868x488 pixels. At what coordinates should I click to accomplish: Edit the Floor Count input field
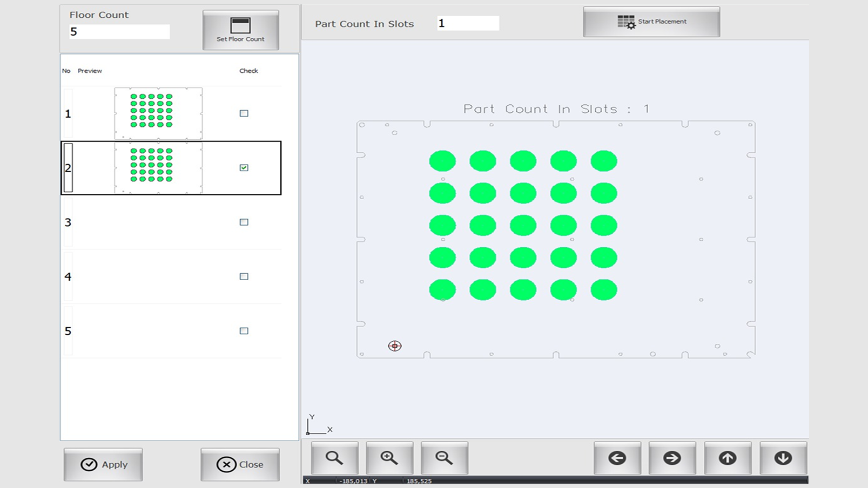pyautogui.click(x=119, y=31)
